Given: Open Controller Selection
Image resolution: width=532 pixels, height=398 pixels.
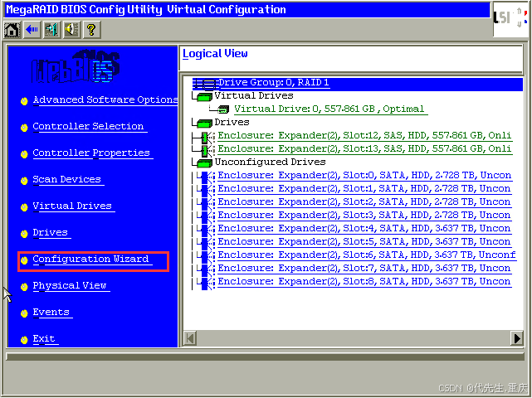Looking at the screenshot, I should (x=88, y=127).
